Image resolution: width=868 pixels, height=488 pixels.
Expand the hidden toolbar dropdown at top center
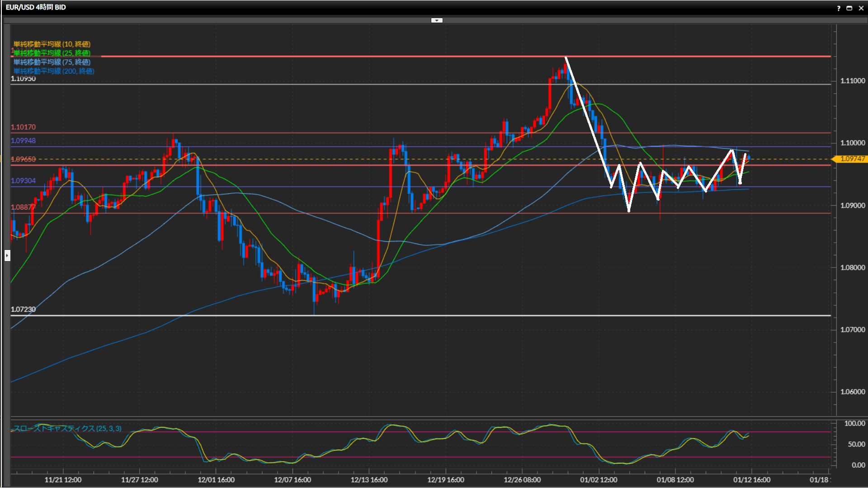click(x=437, y=20)
